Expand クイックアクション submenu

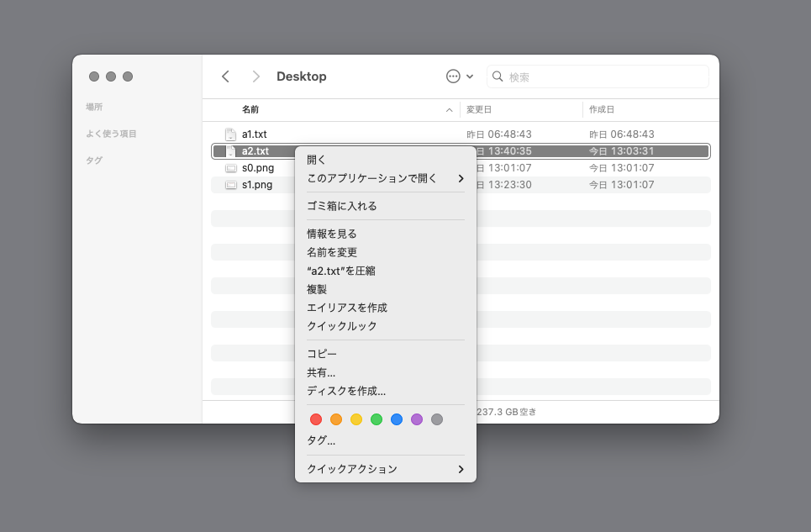tap(385, 469)
